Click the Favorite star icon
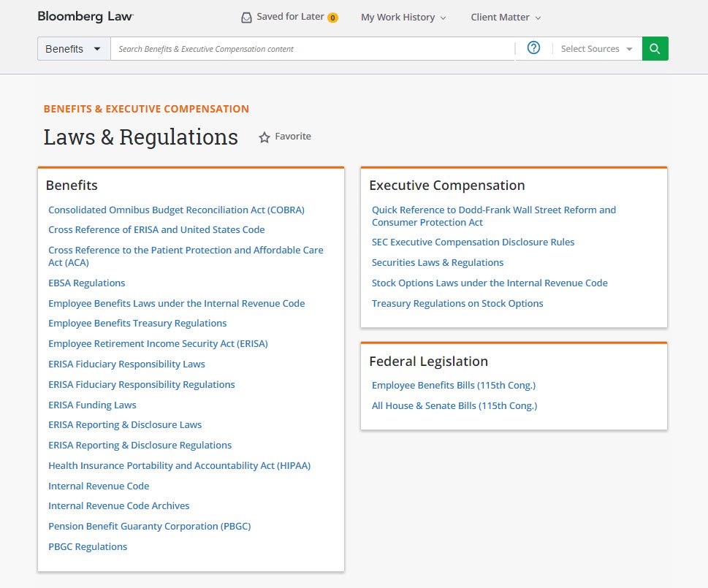708x588 pixels. pos(264,137)
